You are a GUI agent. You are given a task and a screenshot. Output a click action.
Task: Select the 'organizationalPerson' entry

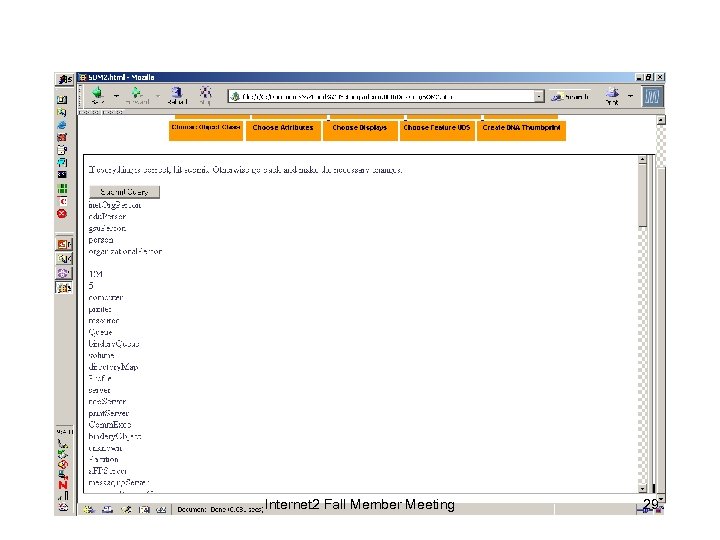[125, 252]
